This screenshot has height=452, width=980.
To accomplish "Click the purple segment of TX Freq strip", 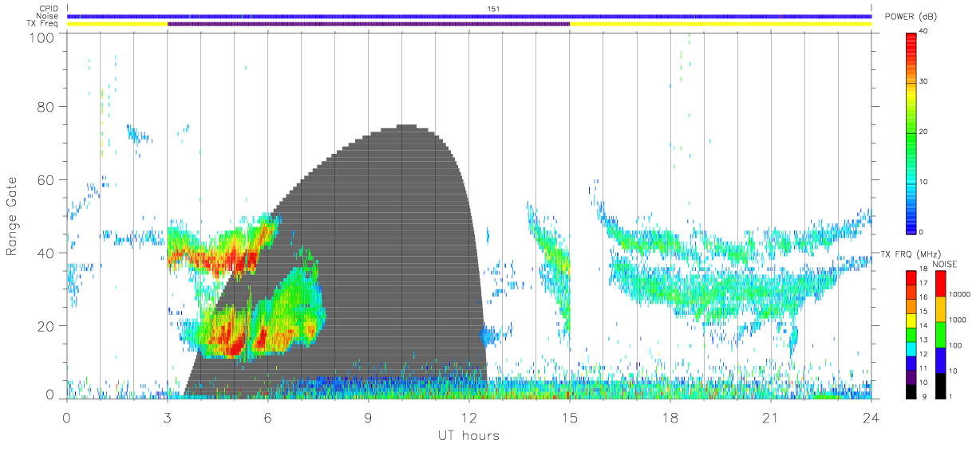I will pos(369,24).
